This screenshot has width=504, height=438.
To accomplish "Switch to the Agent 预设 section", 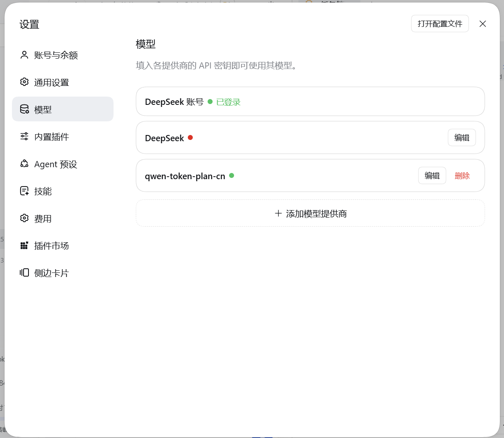I will pos(63,164).
